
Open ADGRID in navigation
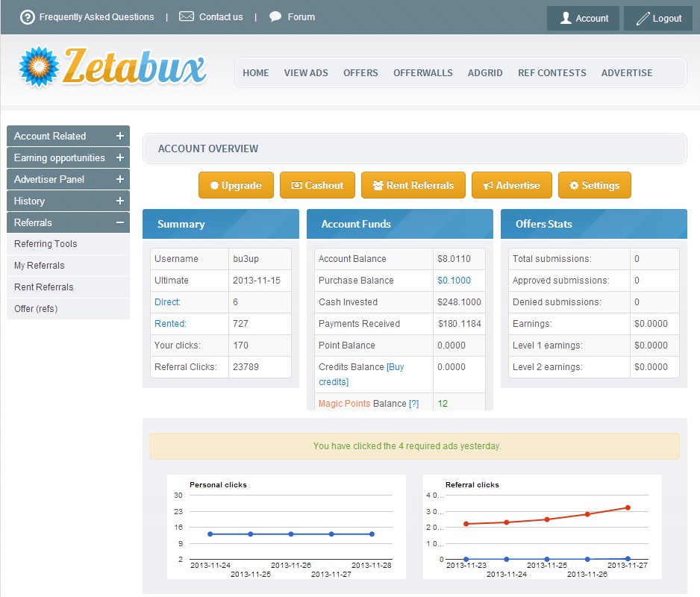(485, 73)
